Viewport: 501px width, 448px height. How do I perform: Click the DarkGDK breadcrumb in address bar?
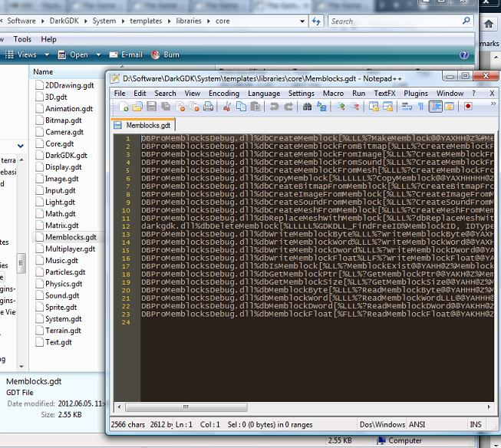point(64,21)
